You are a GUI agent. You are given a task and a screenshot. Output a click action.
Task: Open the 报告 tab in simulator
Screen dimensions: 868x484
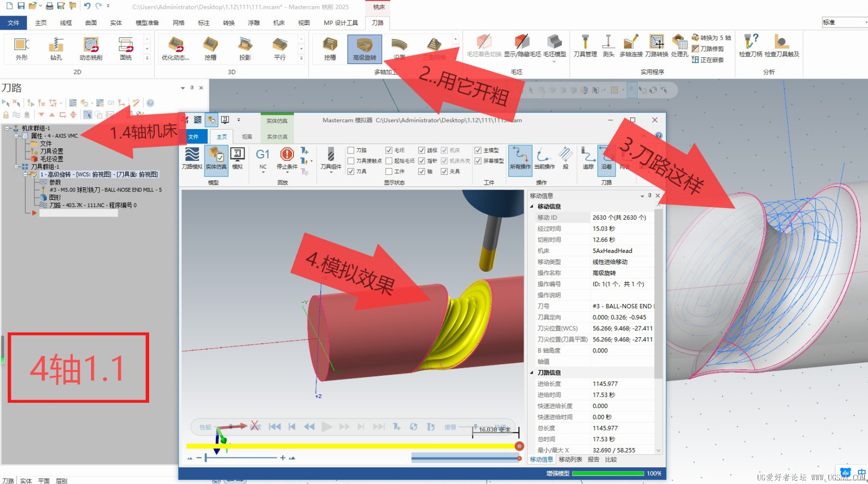coord(593,460)
